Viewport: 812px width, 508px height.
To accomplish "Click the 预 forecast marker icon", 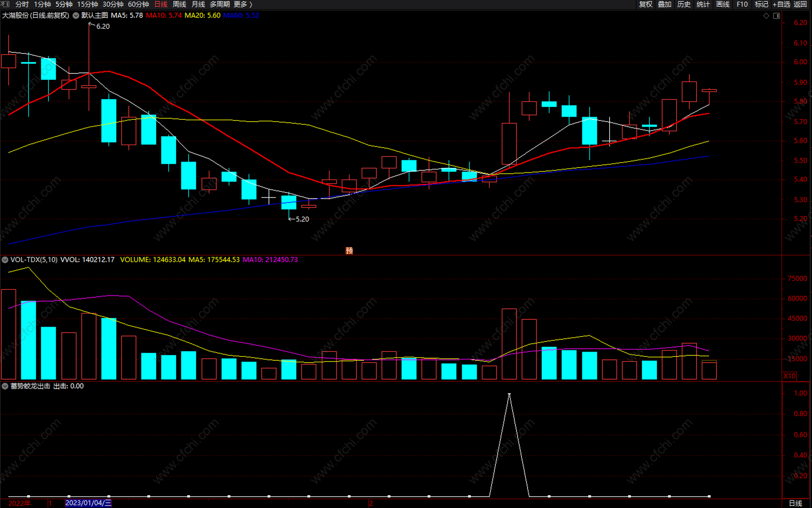I will (349, 251).
